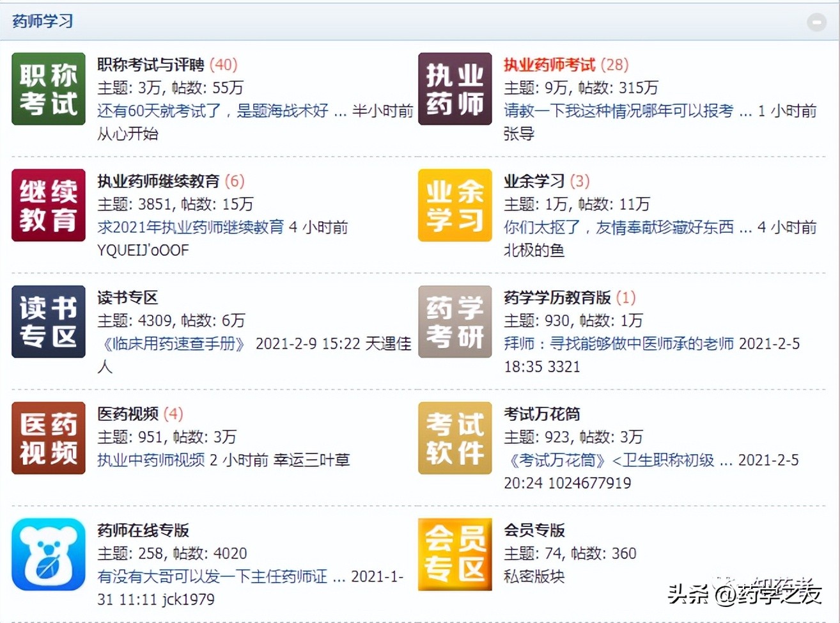This screenshot has height=623, width=840.
Task: Open thread 有没有大哥可以发一下主任药师证
Action: pos(211,576)
